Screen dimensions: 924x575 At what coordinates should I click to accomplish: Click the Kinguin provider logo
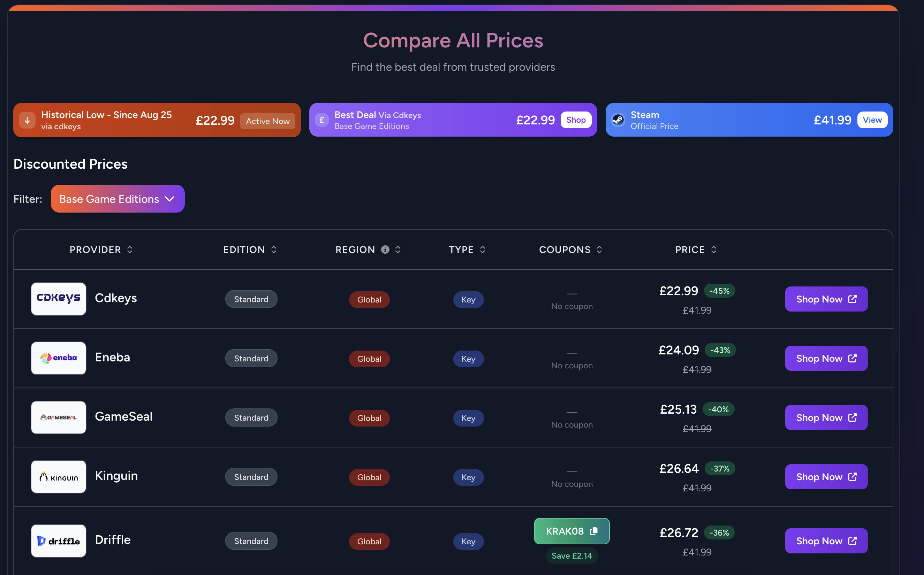(59, 476)
